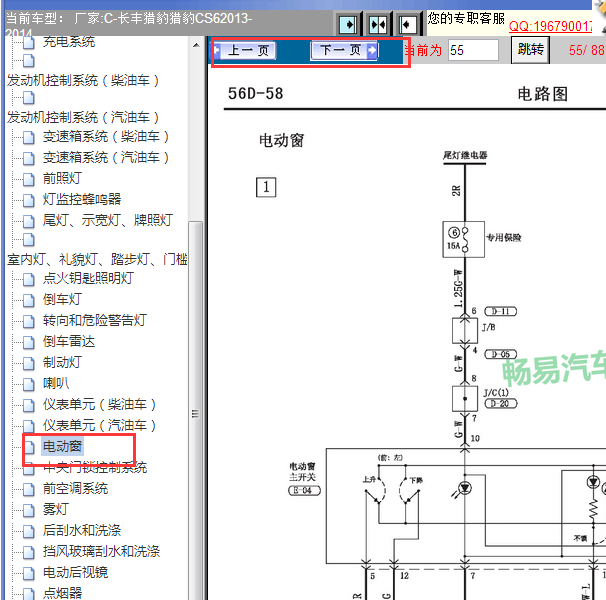606x600 pixels.
Task: Click the tree panel vertical scrollbar thumb
Action: click(x=196, y=414)
